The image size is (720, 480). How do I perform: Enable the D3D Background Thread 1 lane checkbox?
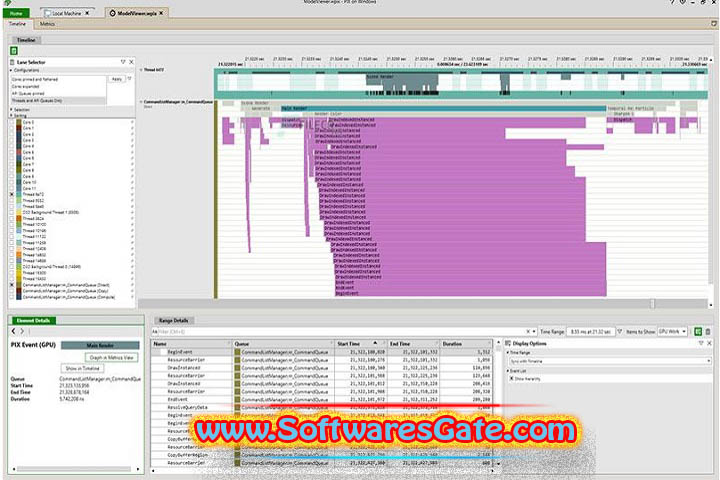pyautogui.click(x=12, y=213)
